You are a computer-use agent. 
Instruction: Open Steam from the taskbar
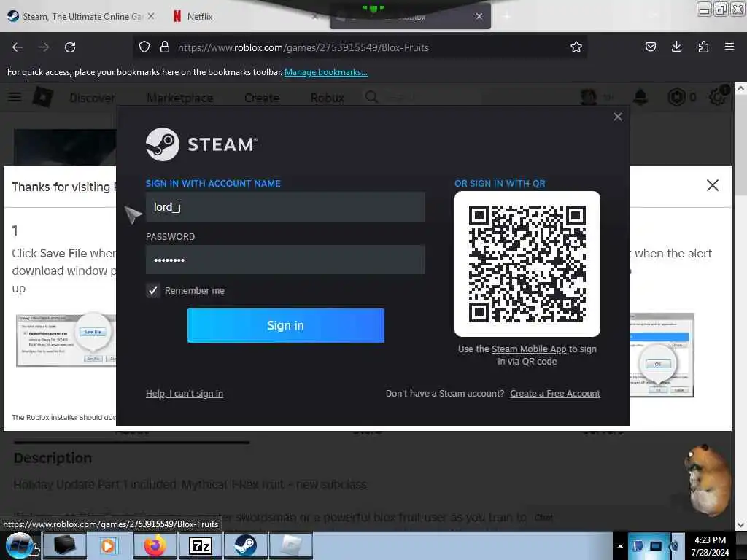coord(245,545)
